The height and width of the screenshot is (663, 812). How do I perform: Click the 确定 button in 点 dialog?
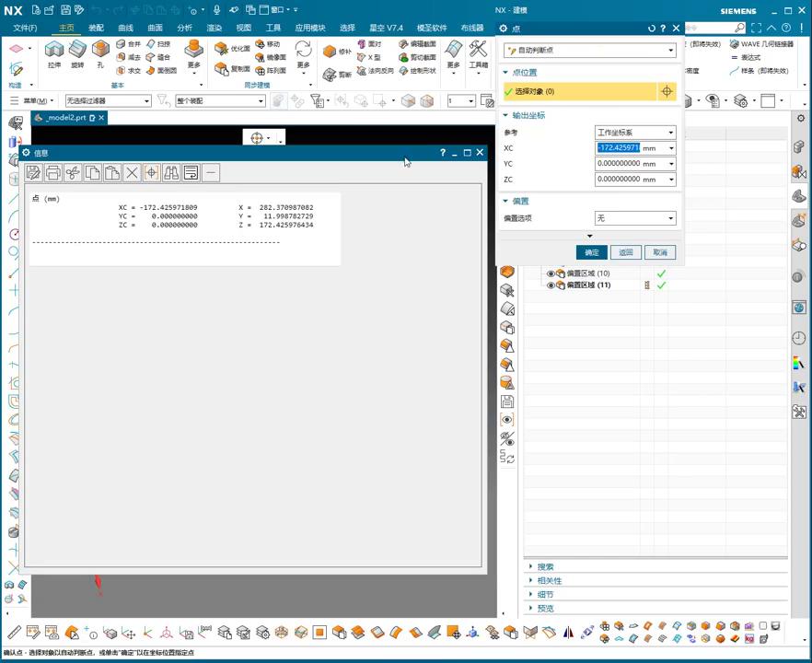coord(592,252)
